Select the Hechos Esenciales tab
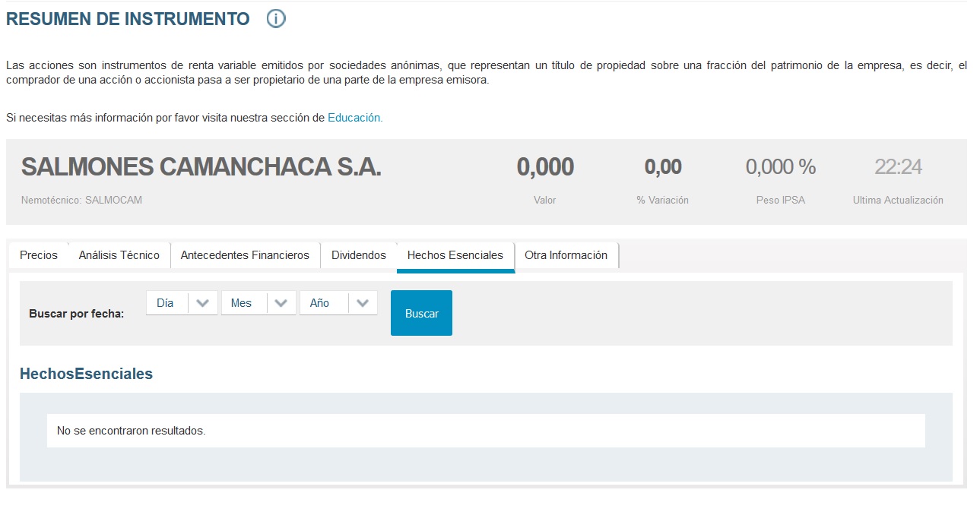This screenshot has width=980, height=512. [x=455, y=255]
